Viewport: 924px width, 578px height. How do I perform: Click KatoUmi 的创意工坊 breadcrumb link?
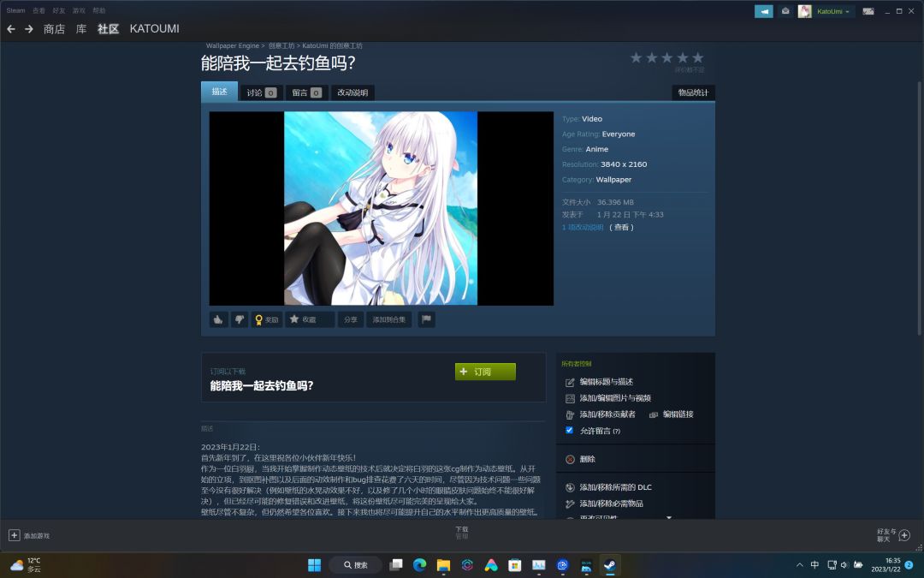[x=332, y=46]
